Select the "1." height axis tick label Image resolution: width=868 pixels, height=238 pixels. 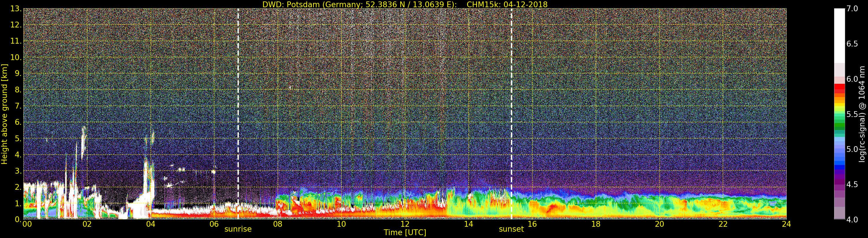[18, 203]
